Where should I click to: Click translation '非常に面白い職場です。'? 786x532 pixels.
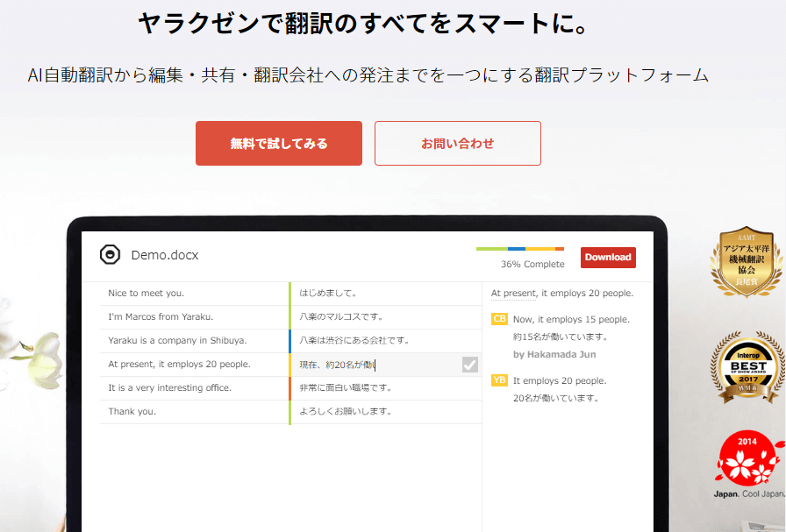click(x=346, y=387)
